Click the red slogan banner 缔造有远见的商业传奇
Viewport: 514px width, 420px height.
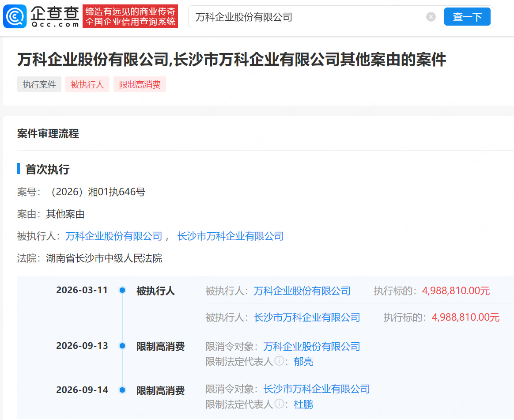coord(130,16)
